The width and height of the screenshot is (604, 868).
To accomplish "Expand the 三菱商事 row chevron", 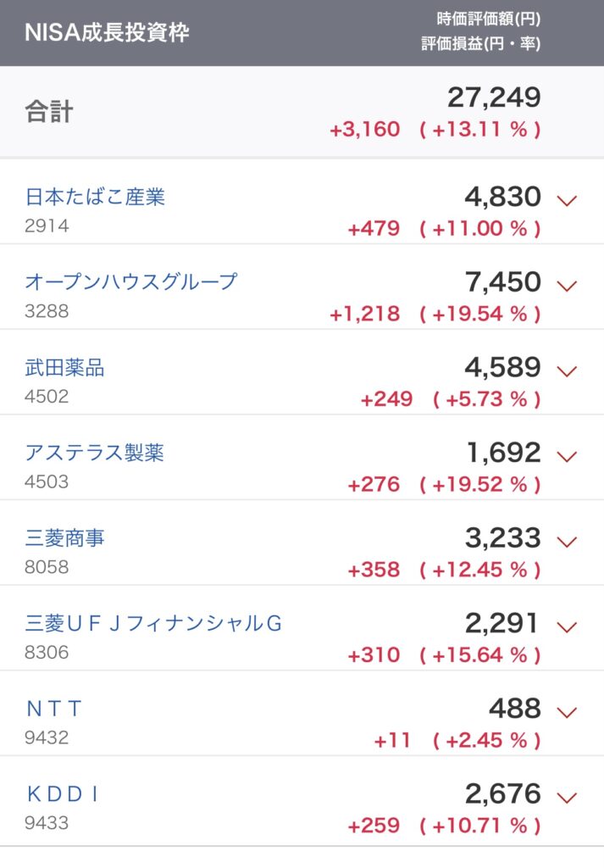I will coord(567,542).
